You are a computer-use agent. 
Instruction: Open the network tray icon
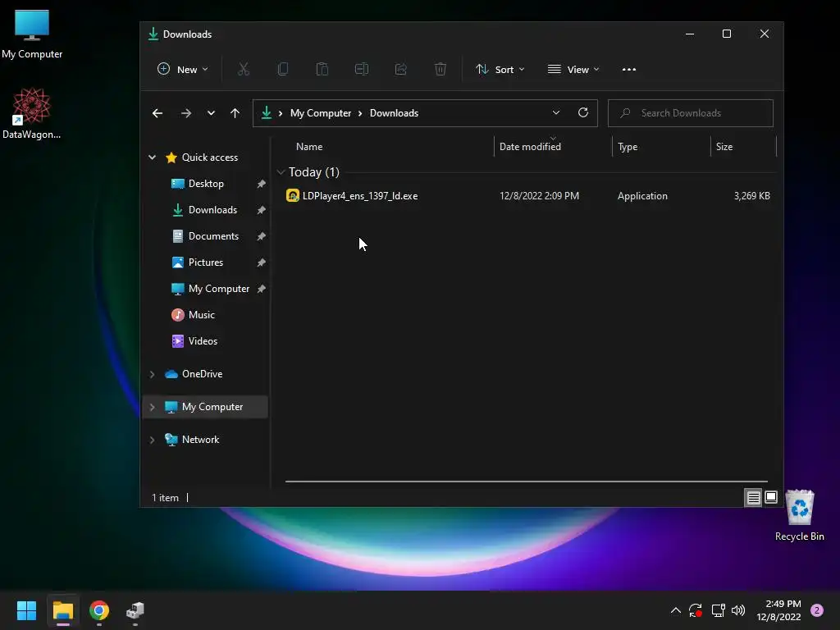[x=718, y=610]
